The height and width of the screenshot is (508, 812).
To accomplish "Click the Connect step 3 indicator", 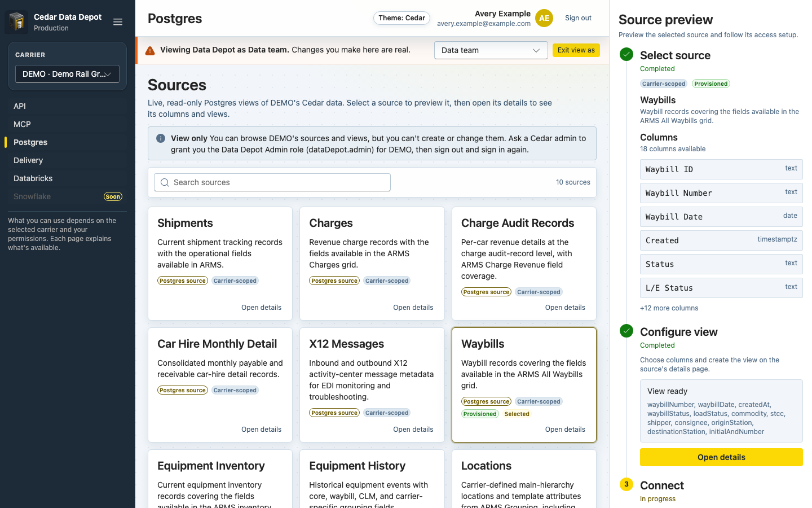I will 626,484.
